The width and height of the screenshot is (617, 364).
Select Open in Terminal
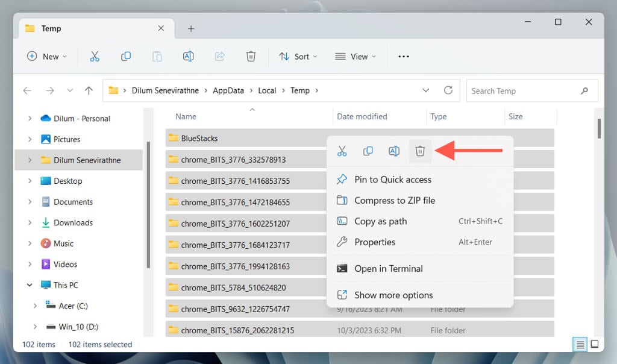420,268
